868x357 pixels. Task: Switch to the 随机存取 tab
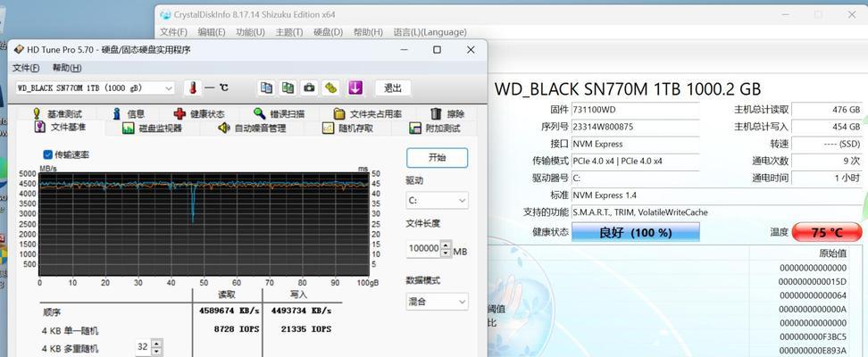347,129
